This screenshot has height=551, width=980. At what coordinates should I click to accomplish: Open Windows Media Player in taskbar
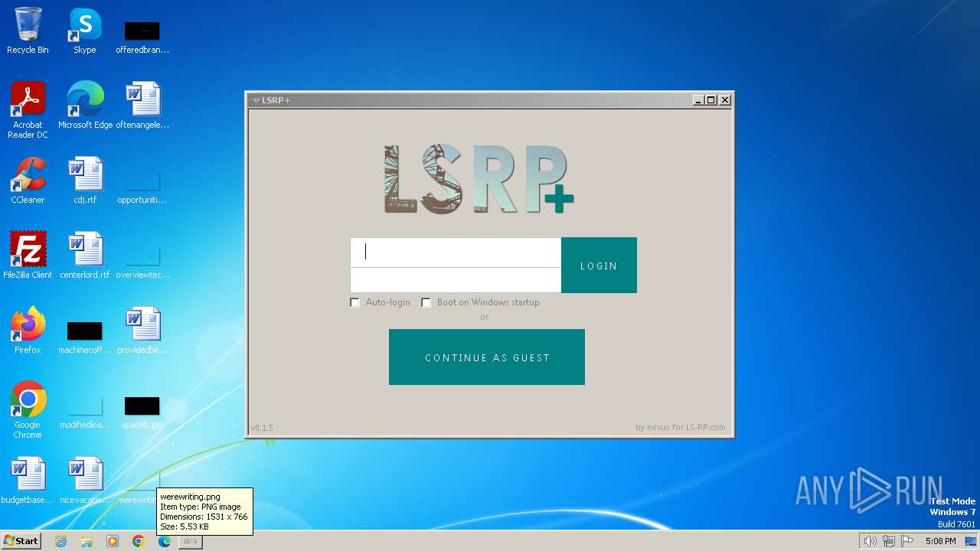click(x=113, y=541)
